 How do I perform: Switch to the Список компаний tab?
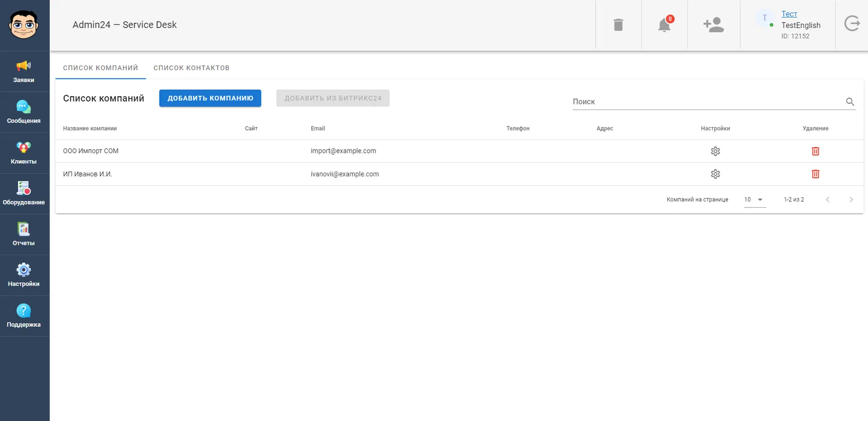101,68
